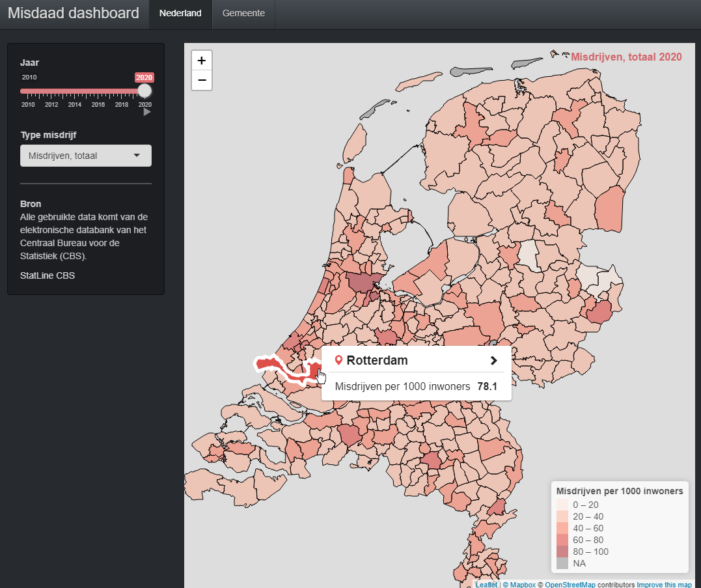Screen dimensions: 701x588
Task: Click the red location pin in the Rotterdam popup
Action: [x=338, y=359]
